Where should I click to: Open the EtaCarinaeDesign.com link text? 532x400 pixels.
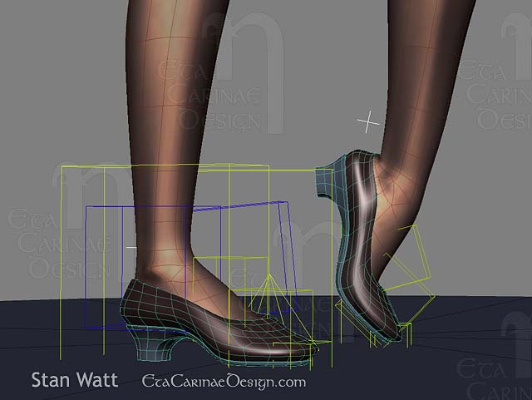[224, 382]
